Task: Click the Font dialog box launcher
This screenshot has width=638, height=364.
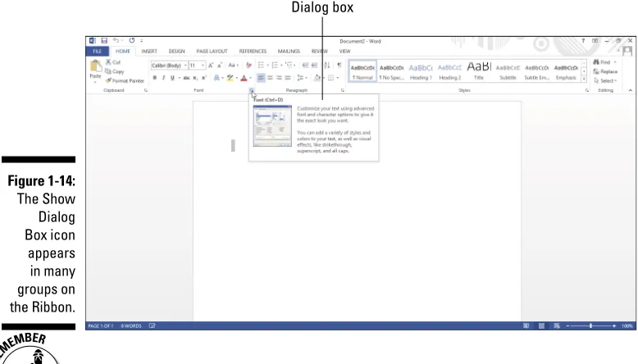Action: tap(252, 90)
